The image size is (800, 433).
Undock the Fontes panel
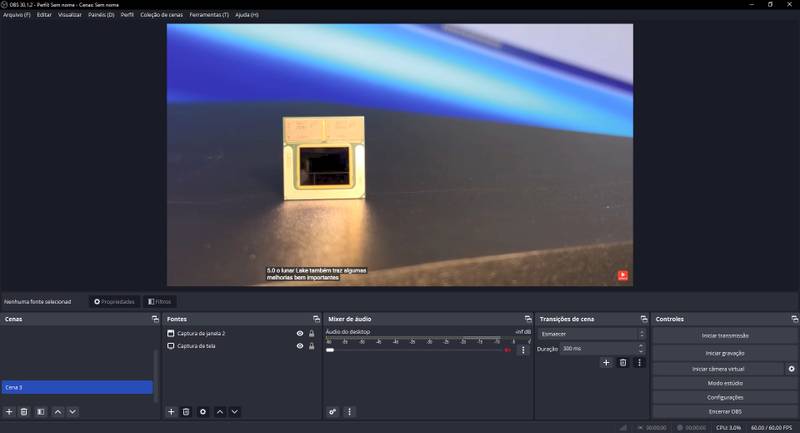[x=316, y=319]
